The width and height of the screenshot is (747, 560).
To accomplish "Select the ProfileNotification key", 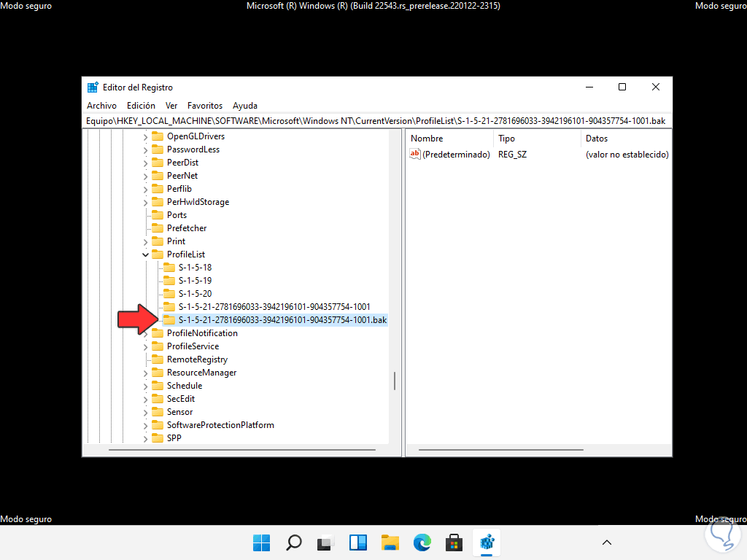I will (202, 333).
